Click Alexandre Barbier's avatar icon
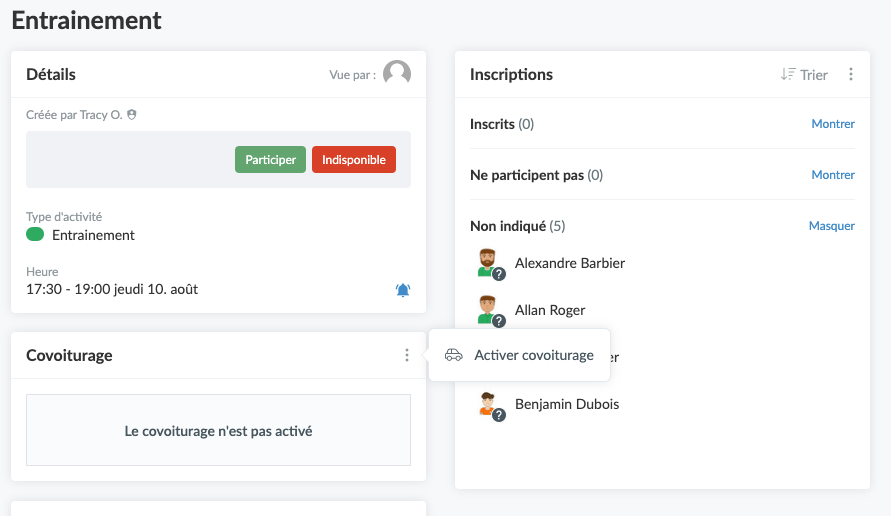 click(488, 263)
